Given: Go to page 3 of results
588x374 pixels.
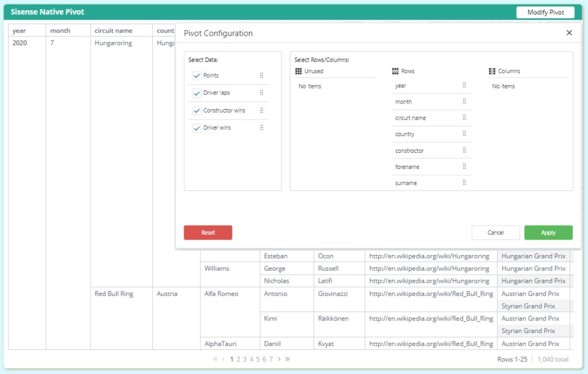Looking at the screenshot, I should point(245,359).
